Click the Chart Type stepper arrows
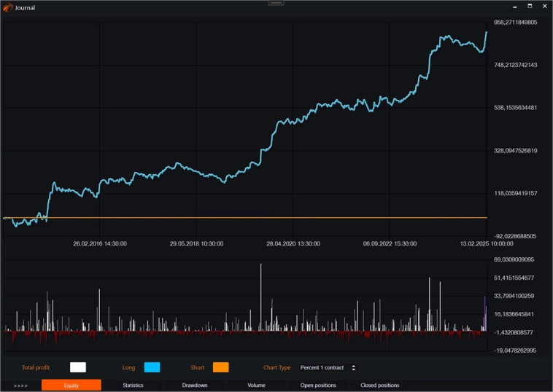Image resolution: width=553 pixels, height=392 pixels. pyautogui.click(x=354, y=367)
